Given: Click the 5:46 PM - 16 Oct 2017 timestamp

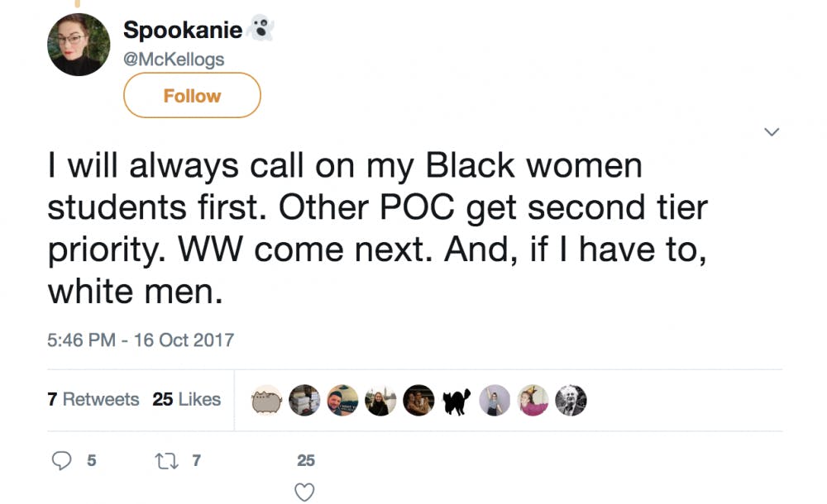Looking at the screenshot, I should coord(141,340).
